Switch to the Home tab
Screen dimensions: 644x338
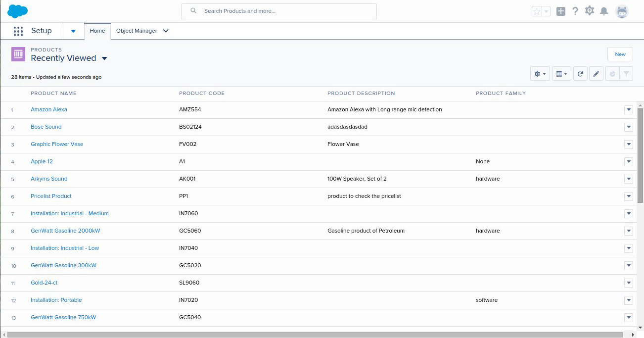[97, 31]
